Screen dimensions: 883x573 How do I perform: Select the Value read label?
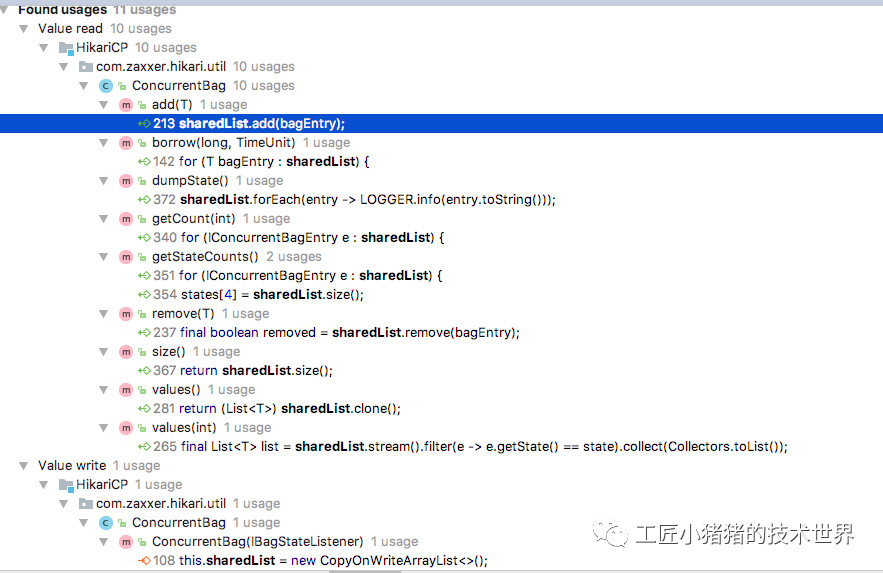[x=70, y=29]
